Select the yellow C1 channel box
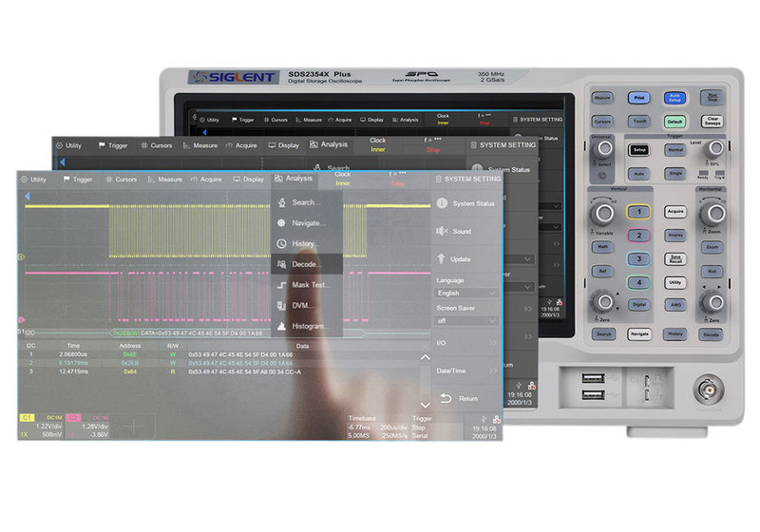This screenshot has width=760, height=532. click(41, 426)
